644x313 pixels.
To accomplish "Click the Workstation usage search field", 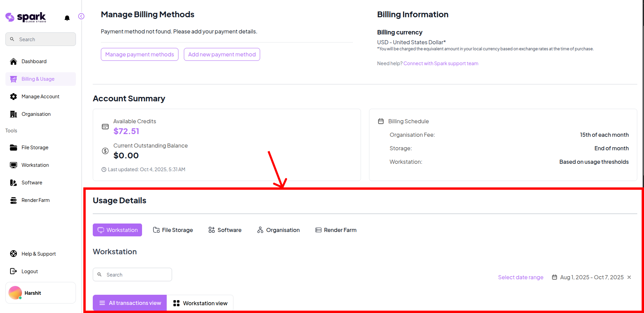I will (137, 275).
